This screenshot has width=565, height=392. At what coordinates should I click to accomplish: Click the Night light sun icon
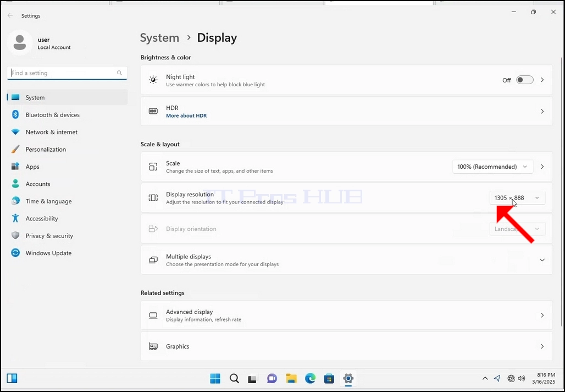[153, 80]
